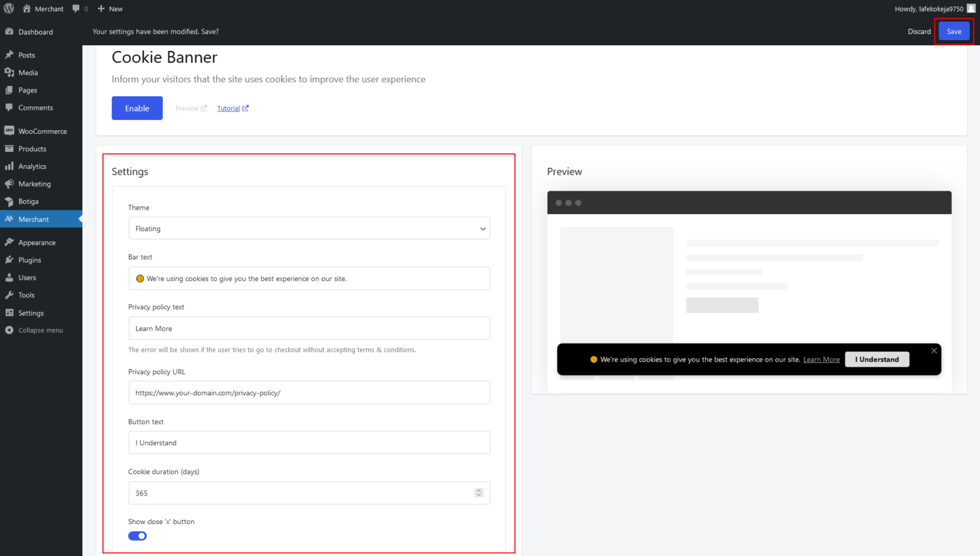Click the Pages icon in sidebar
The image size is (980, 556).
(x=9, y=90)
